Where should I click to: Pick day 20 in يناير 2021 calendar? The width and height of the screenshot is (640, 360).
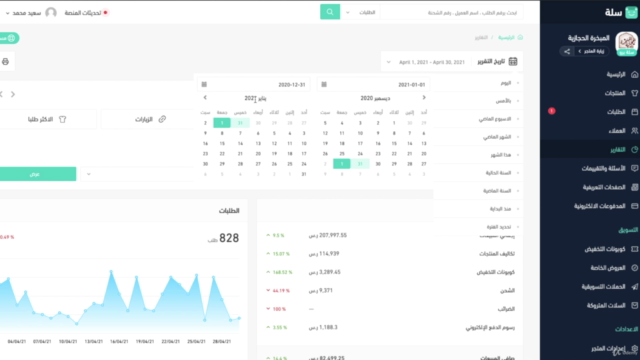point(258,153)
